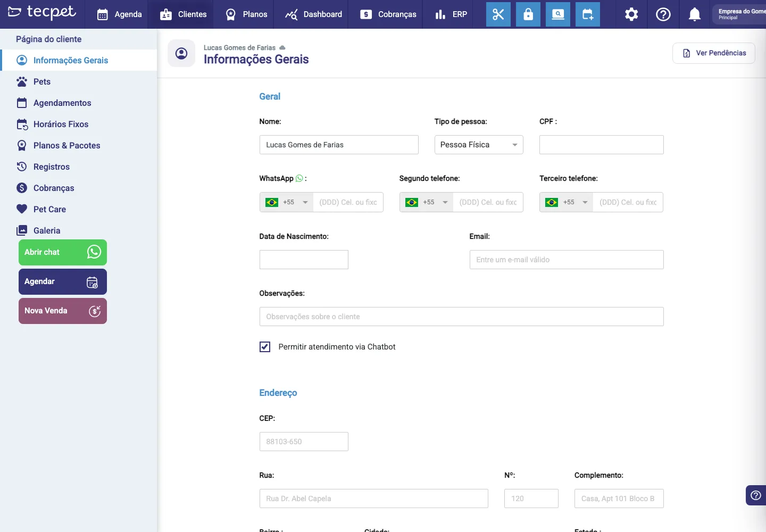The image size is (766, 532).
Task: Click the Pets paw icon
Action: click(22, 81)
